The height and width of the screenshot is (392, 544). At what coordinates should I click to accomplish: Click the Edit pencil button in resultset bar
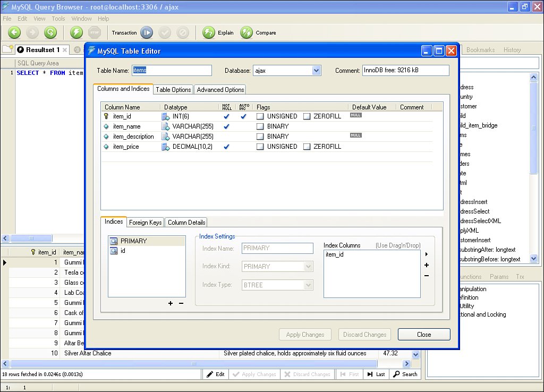point(216,374)
